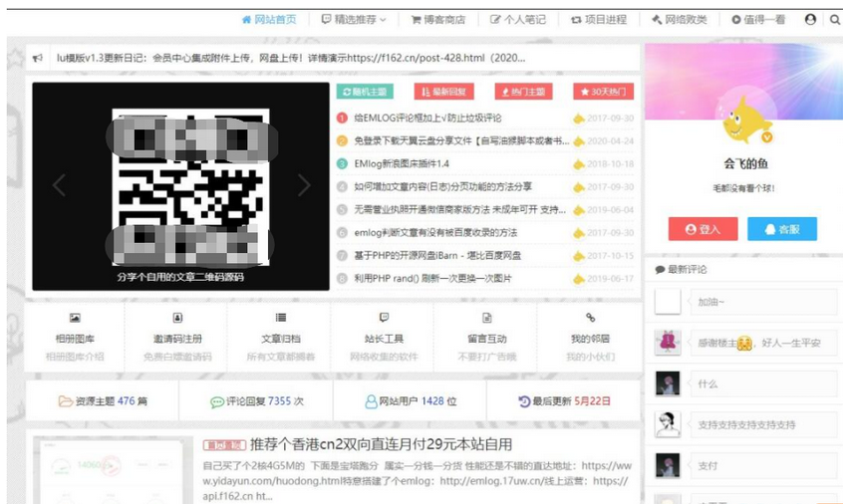Select the 最新回复 tab button
Image resolution: width=843 pixels, height=504 pixels.
(x=443, y=92)
